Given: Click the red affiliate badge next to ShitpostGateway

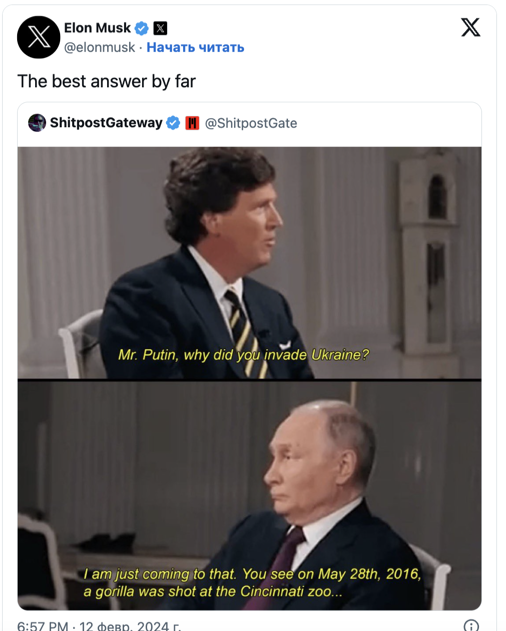Looking at the screenshot, I should [192, 123].
